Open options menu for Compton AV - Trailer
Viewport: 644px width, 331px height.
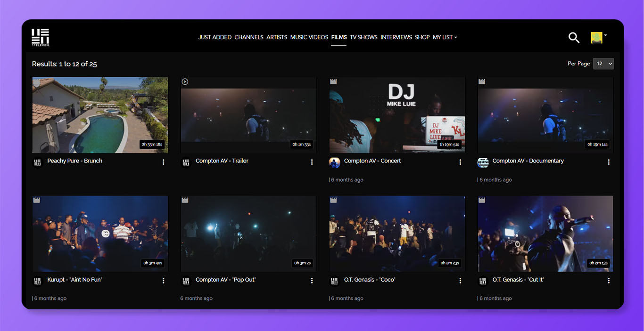[312, 162]
